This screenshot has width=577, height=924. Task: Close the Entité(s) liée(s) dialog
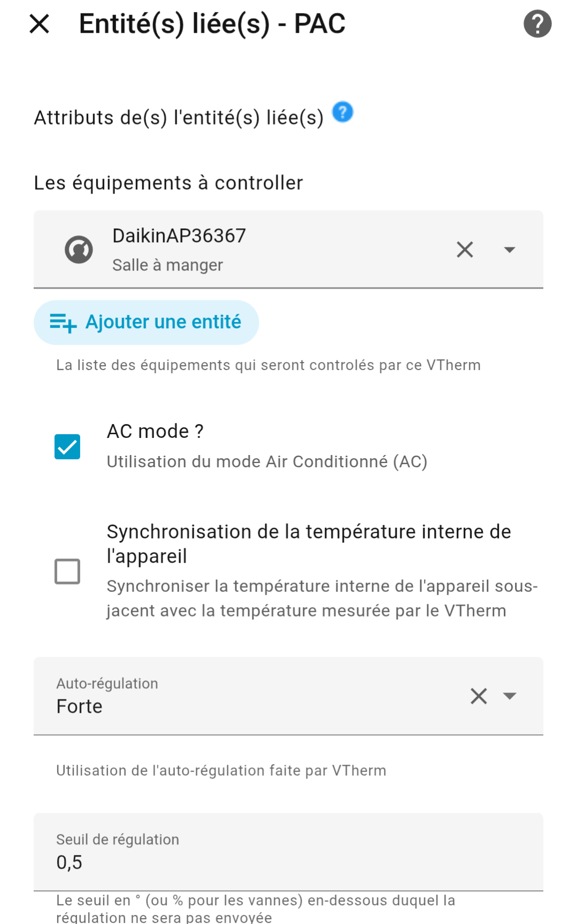click(x=40, y=24)
